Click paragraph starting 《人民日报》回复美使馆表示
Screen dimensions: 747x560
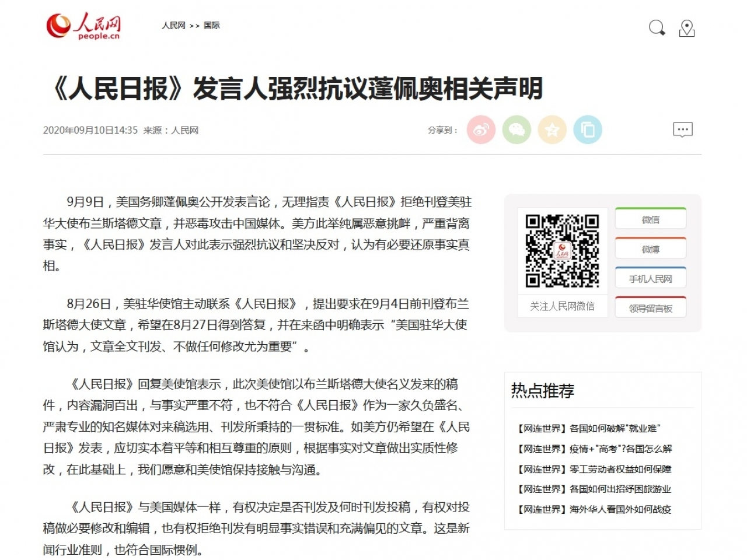256,426
